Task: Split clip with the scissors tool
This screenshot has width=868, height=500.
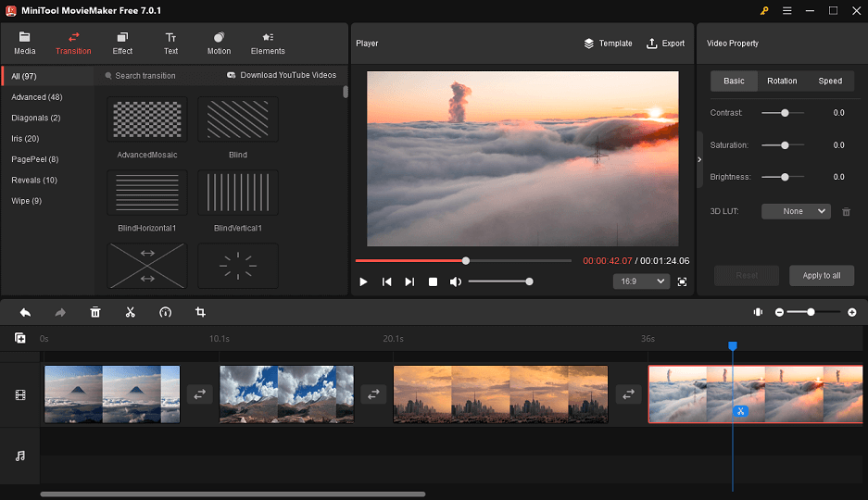Action: pos(130,313)
